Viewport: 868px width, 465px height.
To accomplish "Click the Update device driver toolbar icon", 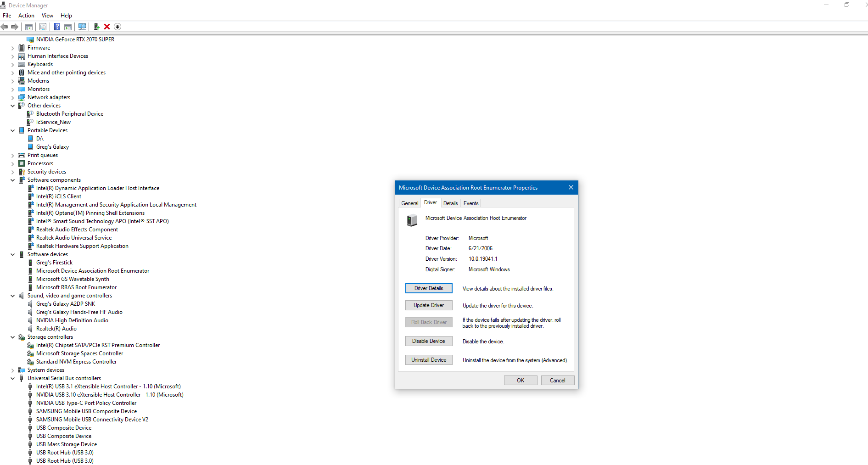I will click(97, 27).
